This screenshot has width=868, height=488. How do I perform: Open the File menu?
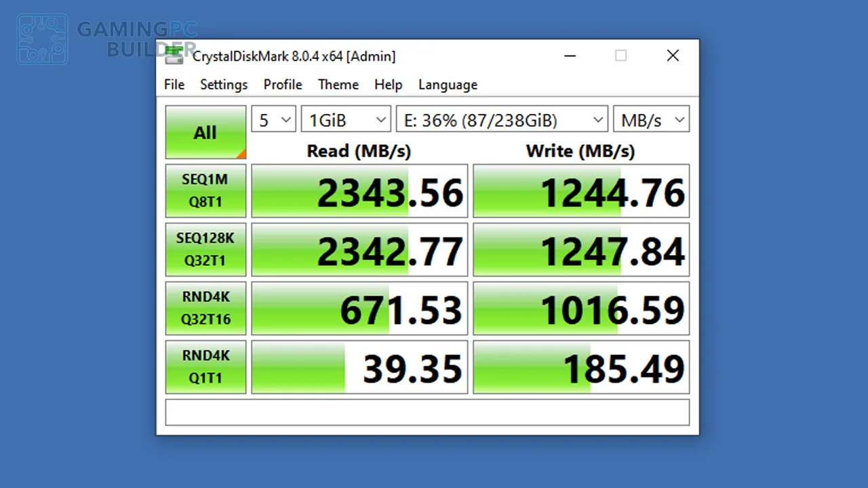(174, 85)
